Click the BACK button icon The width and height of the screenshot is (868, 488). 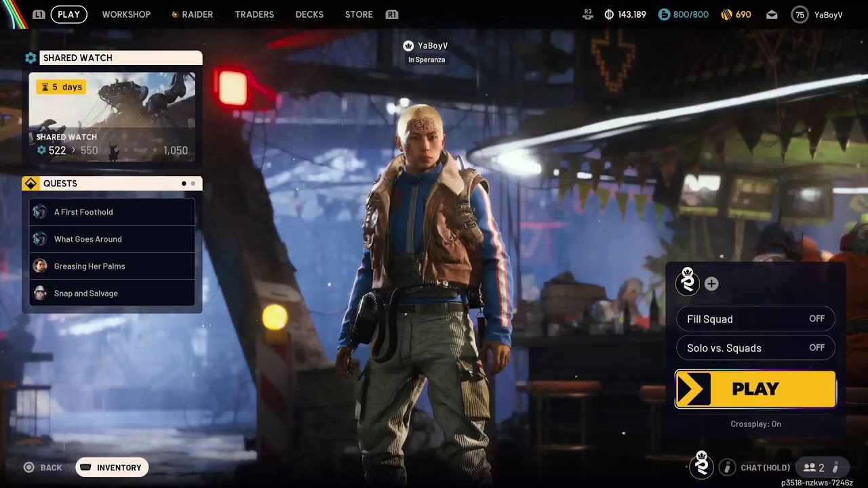29,468
